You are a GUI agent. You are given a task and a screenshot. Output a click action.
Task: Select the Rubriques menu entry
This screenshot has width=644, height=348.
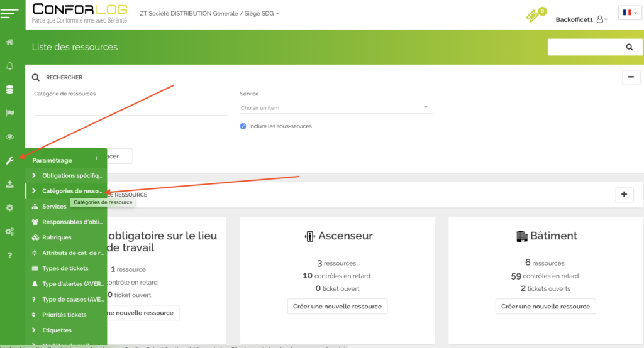(57, 237)
